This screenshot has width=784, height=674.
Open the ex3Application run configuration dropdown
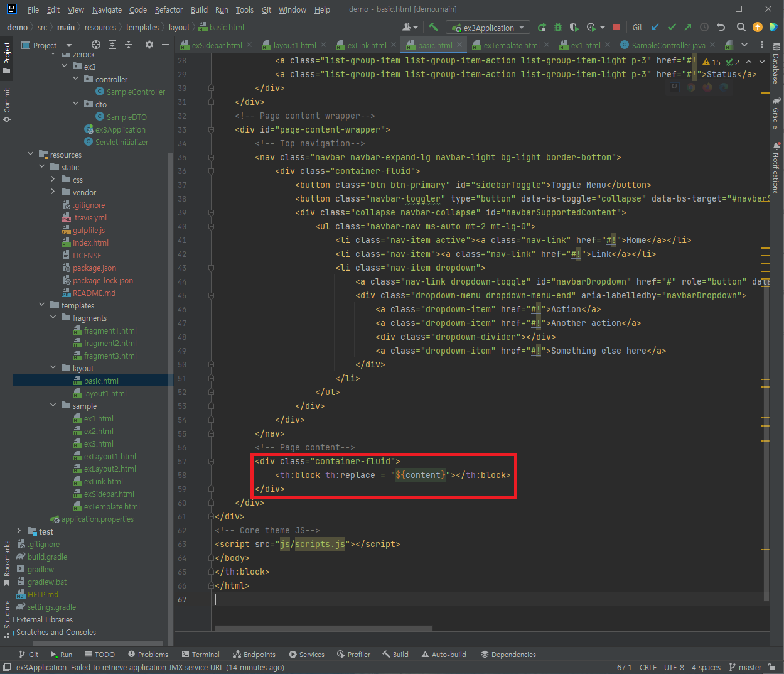[x=488, y=28]
